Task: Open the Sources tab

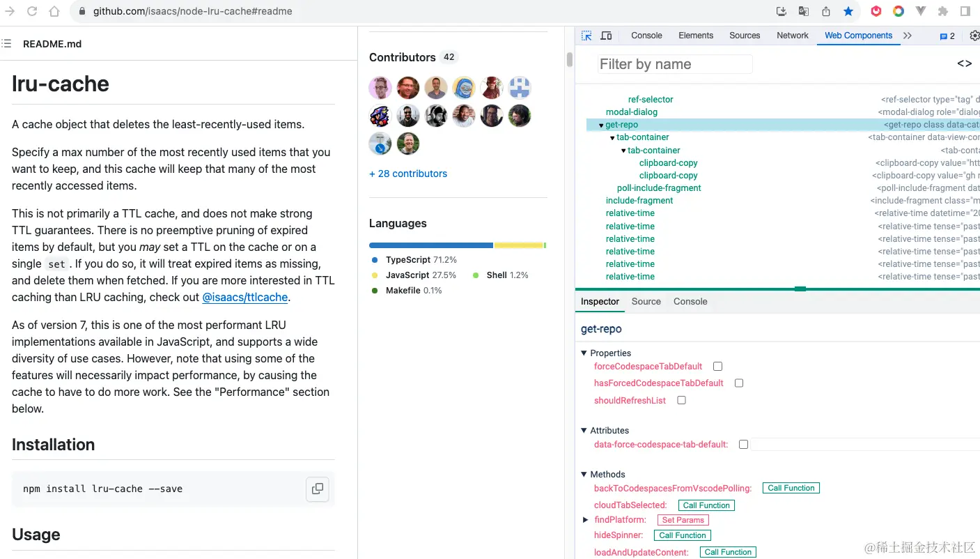Action: 745,36
